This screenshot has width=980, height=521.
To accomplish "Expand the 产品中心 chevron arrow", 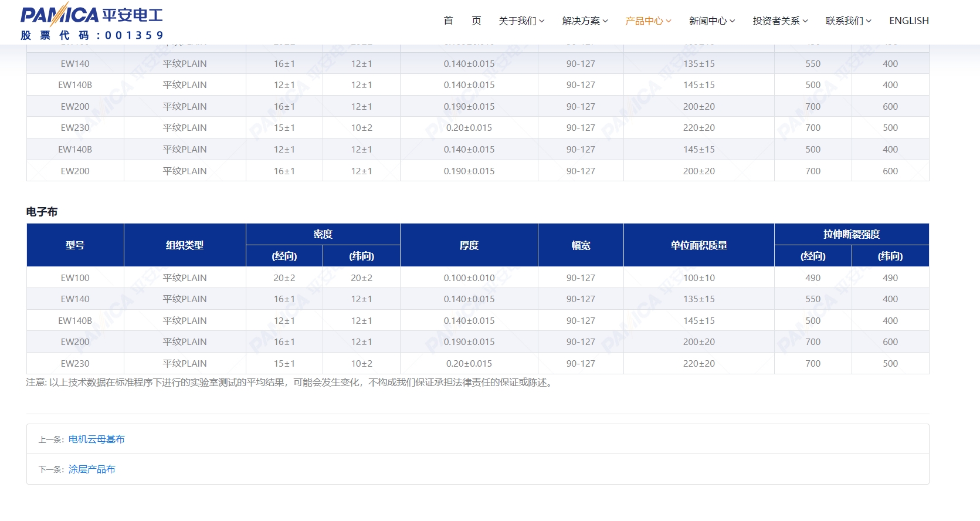I will (x=669, y=21).
